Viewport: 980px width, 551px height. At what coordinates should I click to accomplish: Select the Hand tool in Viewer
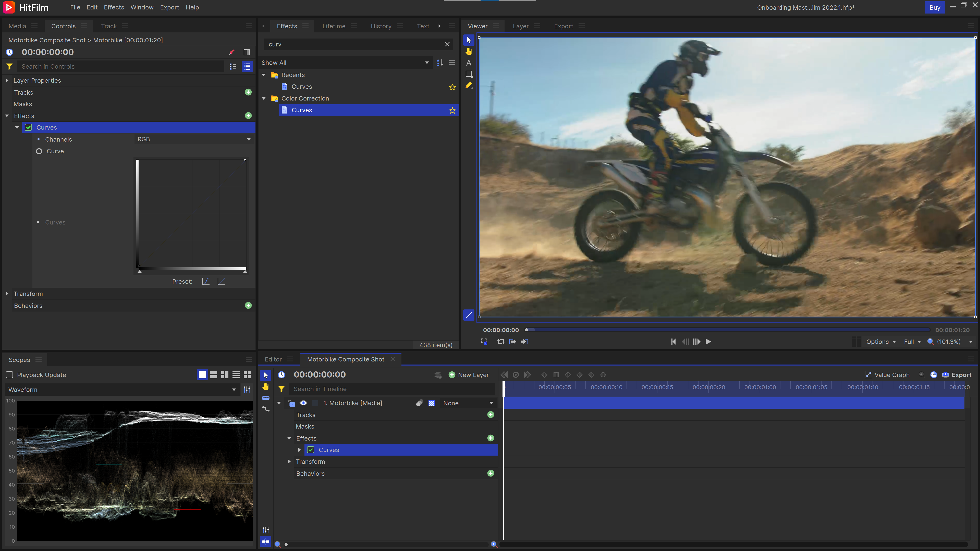click(x=469, y=51)
